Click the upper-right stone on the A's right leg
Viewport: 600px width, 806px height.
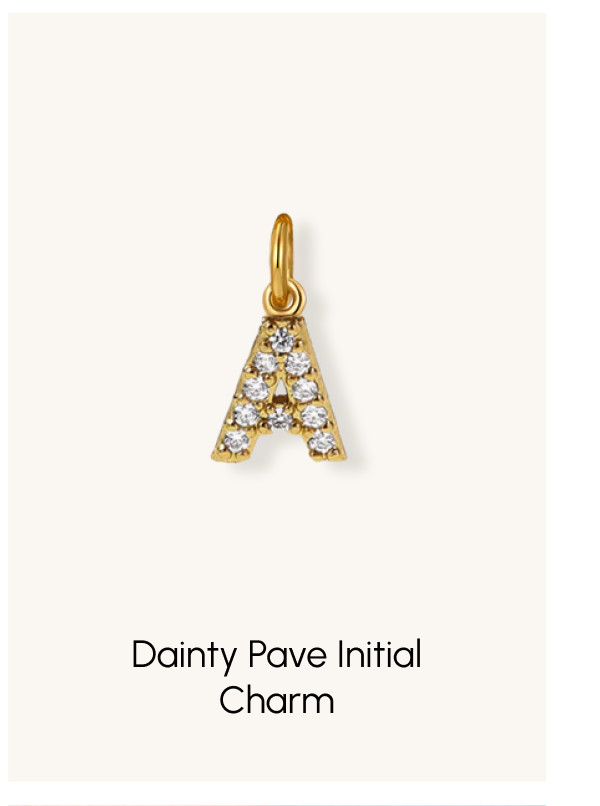tap(298, 363)
